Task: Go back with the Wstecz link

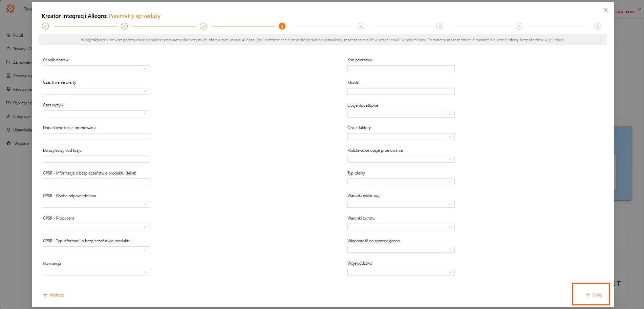Action: pos(53,295)
